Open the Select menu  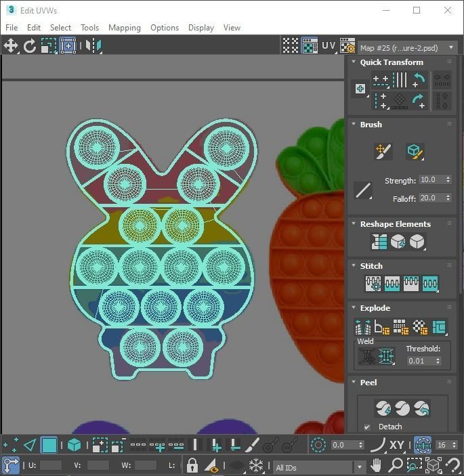[x=60, y=28]
